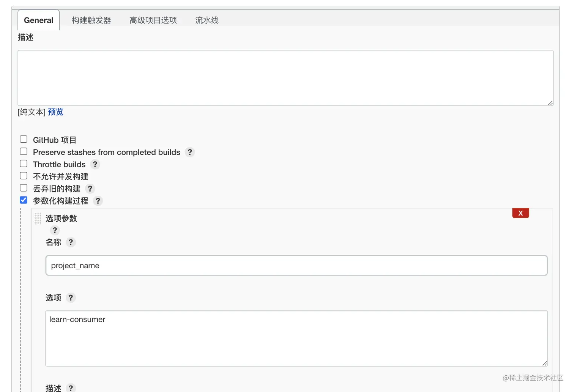Delete the 选项参数 parameter with red X
574x392 pixels.
click(520, 213)
